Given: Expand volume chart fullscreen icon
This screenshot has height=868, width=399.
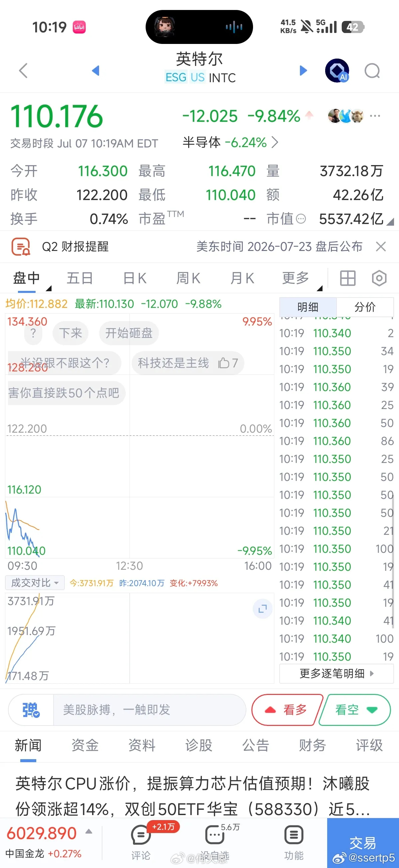Looking at the screenshot, I should tap(263, 608).
